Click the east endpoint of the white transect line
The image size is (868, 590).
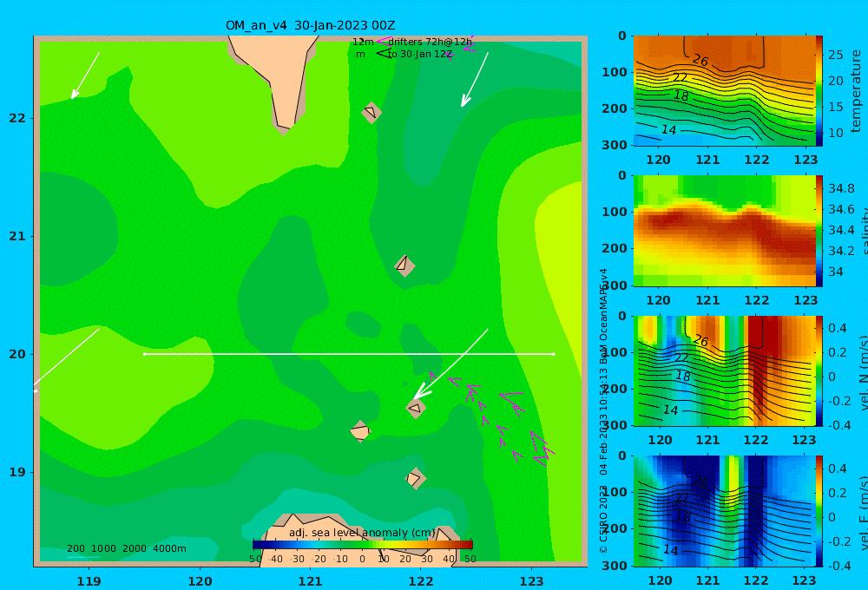[x=554, y=354]
